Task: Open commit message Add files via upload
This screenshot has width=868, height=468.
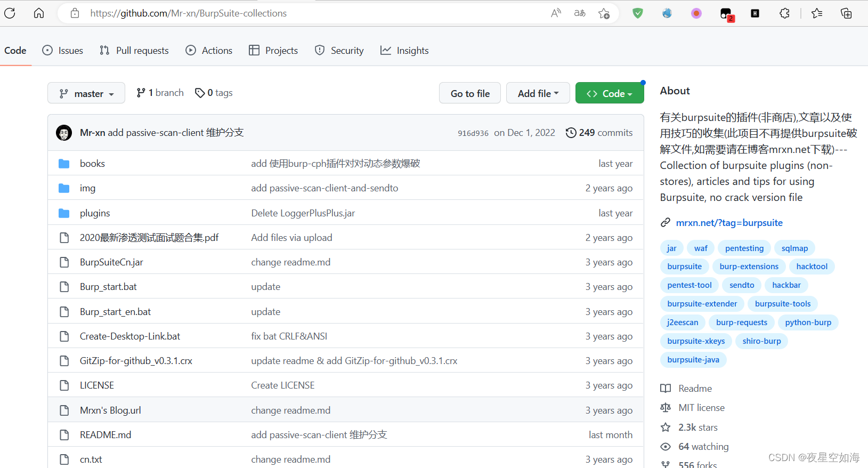Action: point(291,238)
